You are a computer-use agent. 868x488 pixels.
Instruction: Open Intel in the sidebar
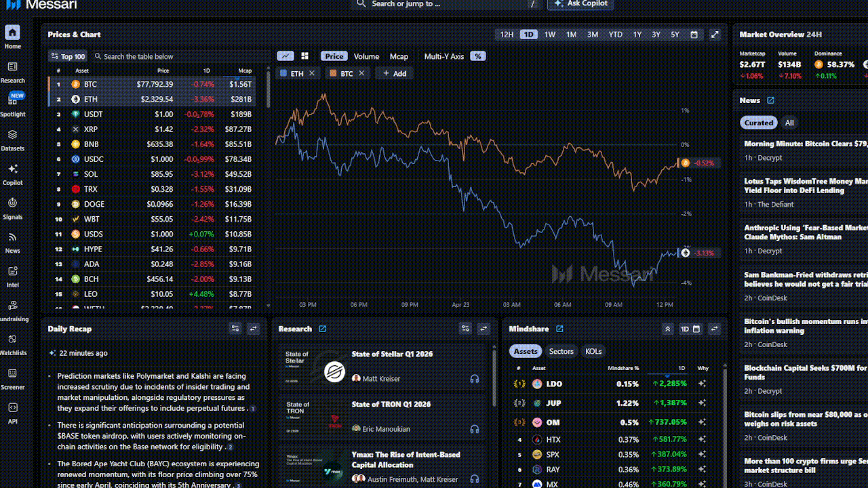click(12, 277)
